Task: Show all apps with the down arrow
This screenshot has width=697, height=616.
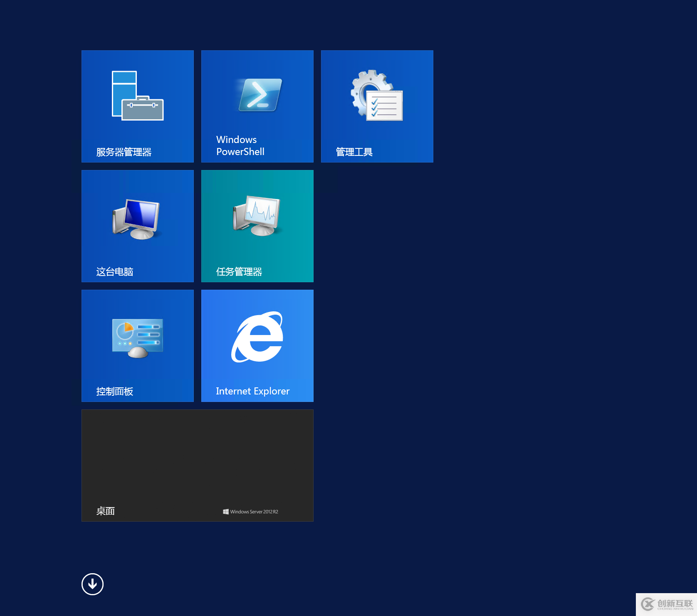Action: pos(92,584)
